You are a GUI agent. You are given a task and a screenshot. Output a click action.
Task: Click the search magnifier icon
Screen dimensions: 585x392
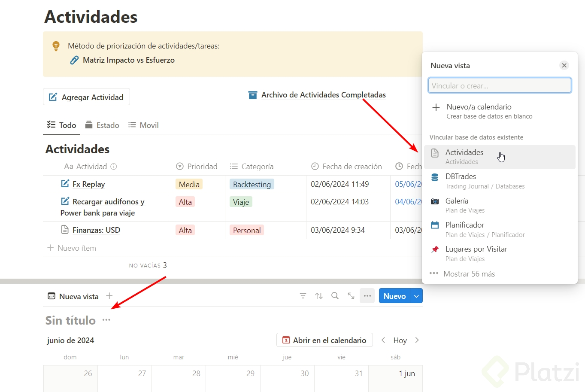pyautogui.click(x=335, y=296)
